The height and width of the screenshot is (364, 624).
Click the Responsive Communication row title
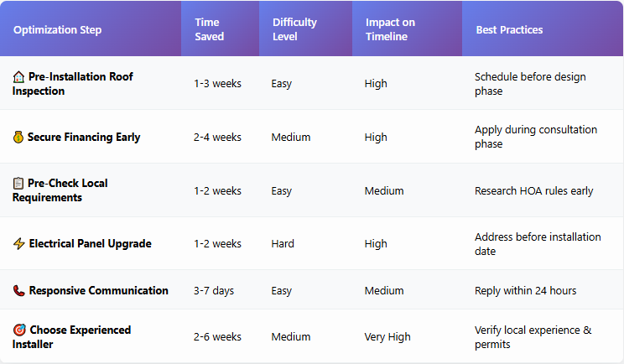(99, 291)
